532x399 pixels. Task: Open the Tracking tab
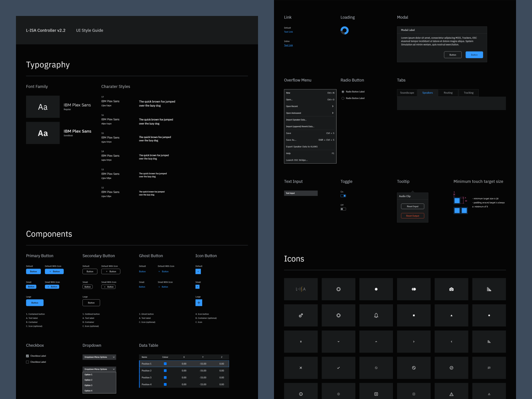468,93
